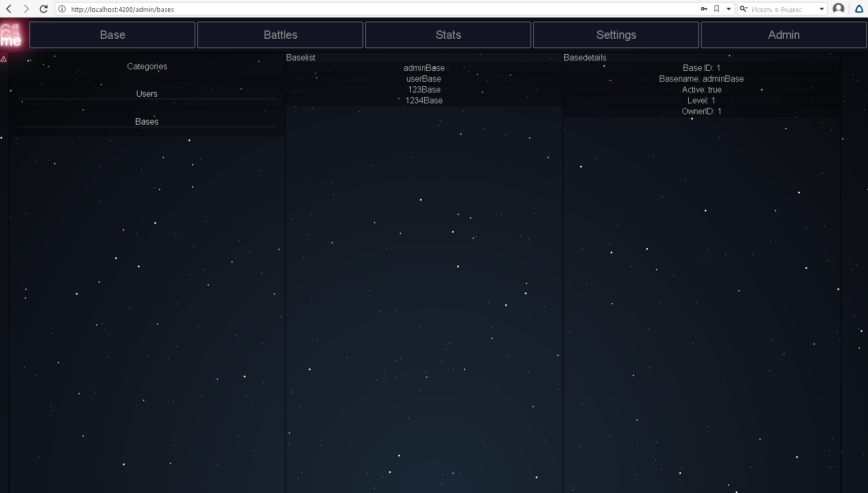Screen dimensions: 868x493
Task: Go forward to the next page
Action: [x=26, y=9]
